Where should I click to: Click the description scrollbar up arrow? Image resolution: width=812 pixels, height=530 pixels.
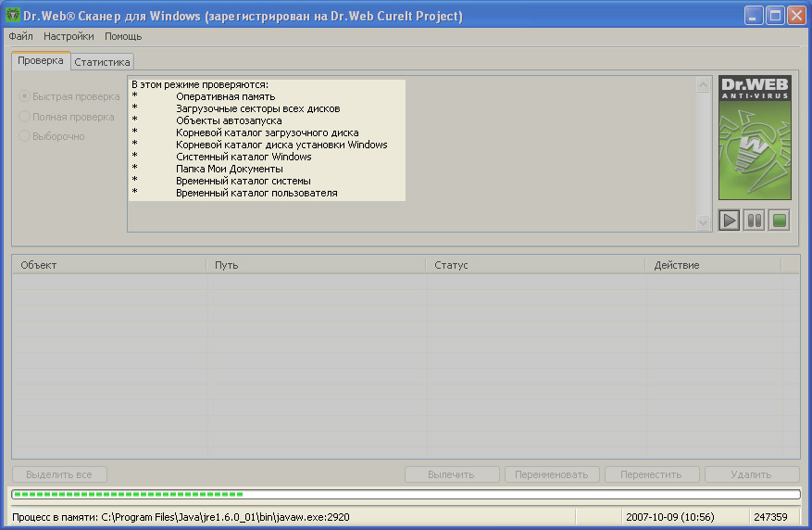[703, 84]
